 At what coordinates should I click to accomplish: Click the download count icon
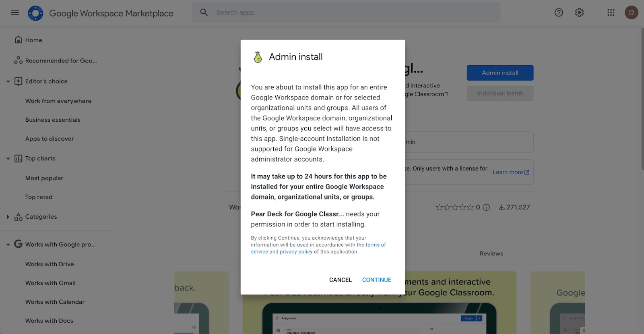point(502,207)
